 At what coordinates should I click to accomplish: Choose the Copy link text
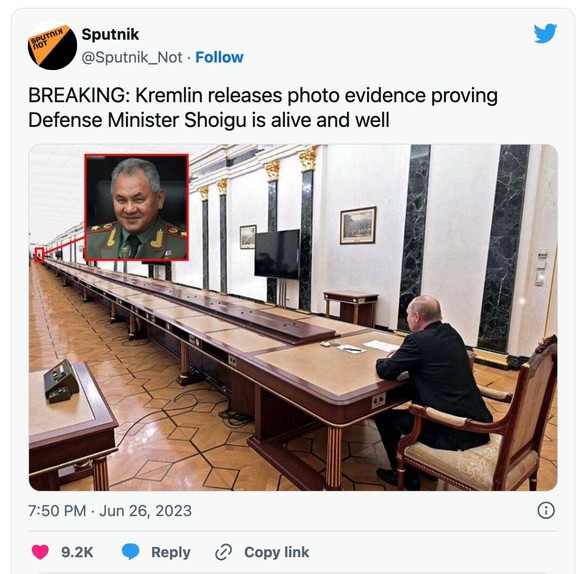[x=277, y=552]
